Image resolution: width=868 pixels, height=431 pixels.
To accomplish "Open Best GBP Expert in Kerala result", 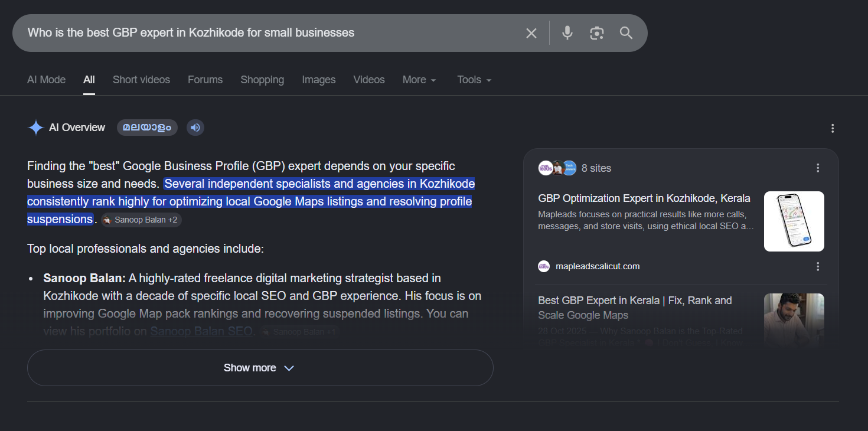I will 635,308.
